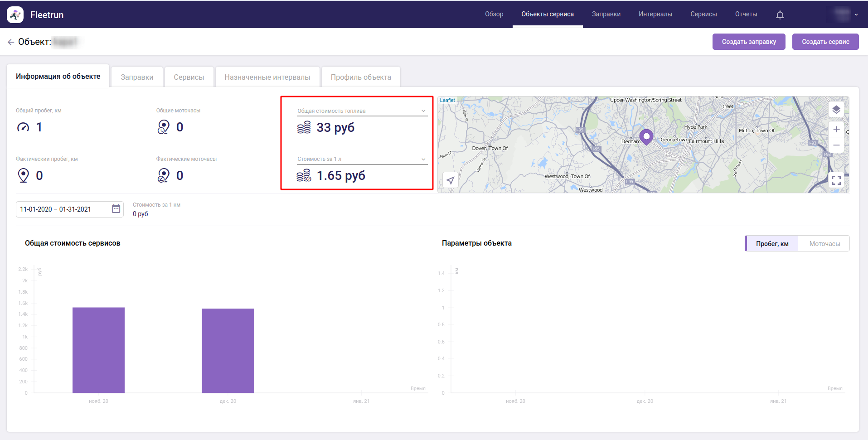This screenshot has width=868, height=440.
Task: Center map with the location arrow icon
Action: point(450,180)
